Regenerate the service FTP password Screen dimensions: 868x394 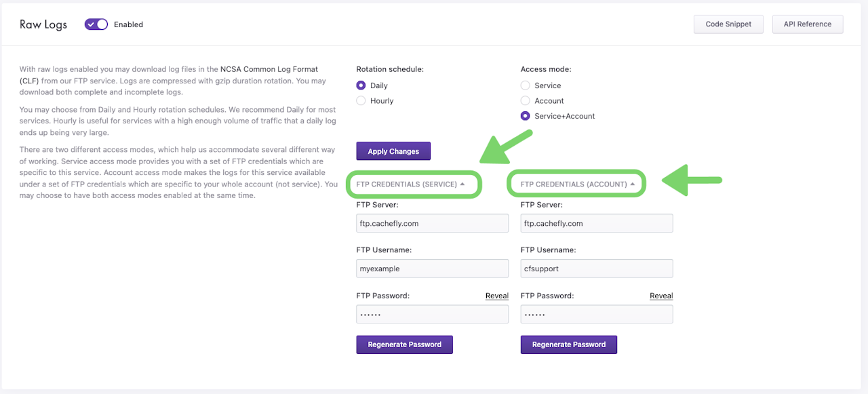pos(404,344)
